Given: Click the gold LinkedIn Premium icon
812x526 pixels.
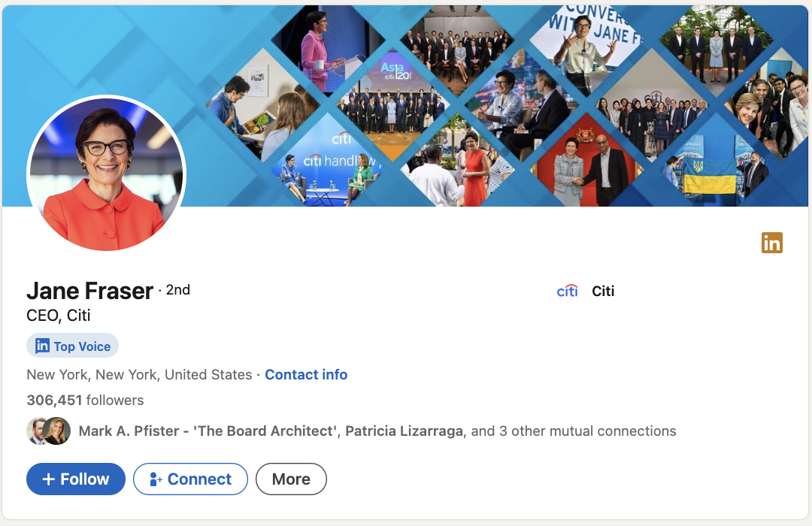Looking at the screenshot, I should tap(771, 243).
